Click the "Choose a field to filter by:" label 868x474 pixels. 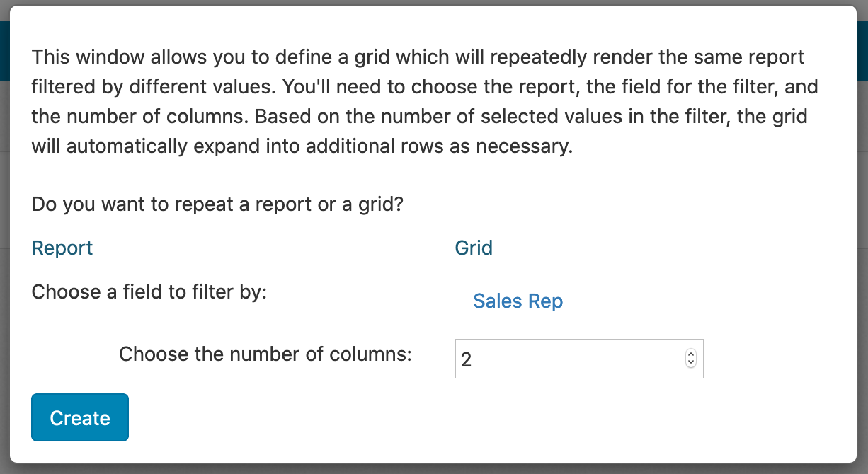pos(149,291)
